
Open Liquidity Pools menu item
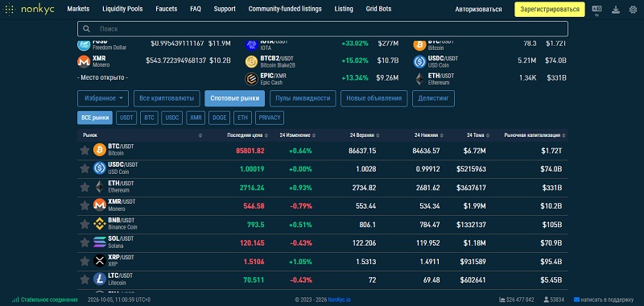coord(123,9)
